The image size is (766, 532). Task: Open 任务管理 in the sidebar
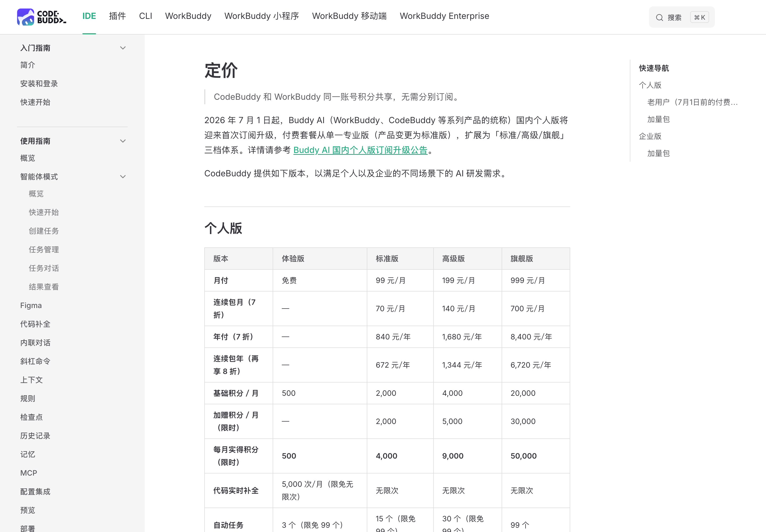[x=44, y=250]
